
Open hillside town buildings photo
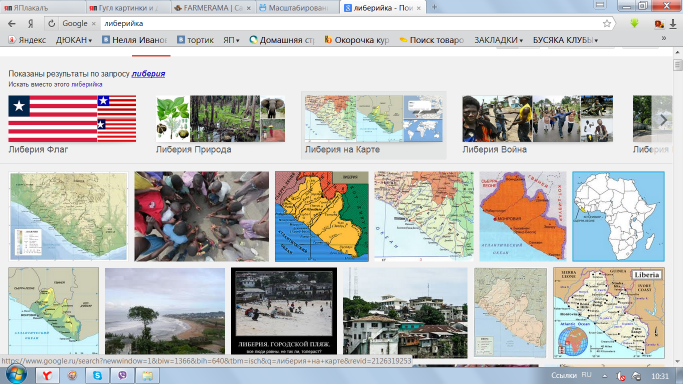(x=406, y=313)
